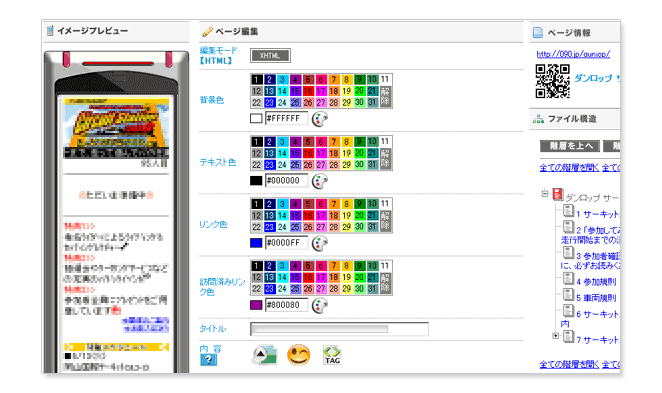Screen dimensions: 662x393
Task: Click the タイトル input field
Action: [x=339, y=329]
